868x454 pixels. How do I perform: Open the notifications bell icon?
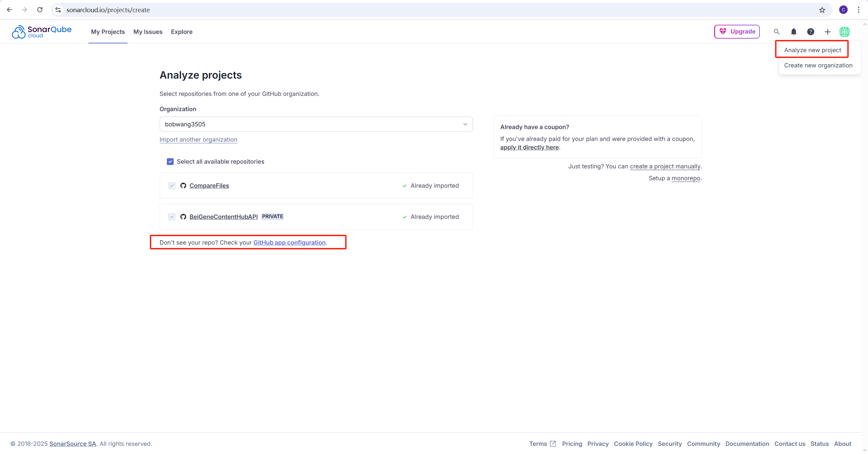click(x=793, y=32)
